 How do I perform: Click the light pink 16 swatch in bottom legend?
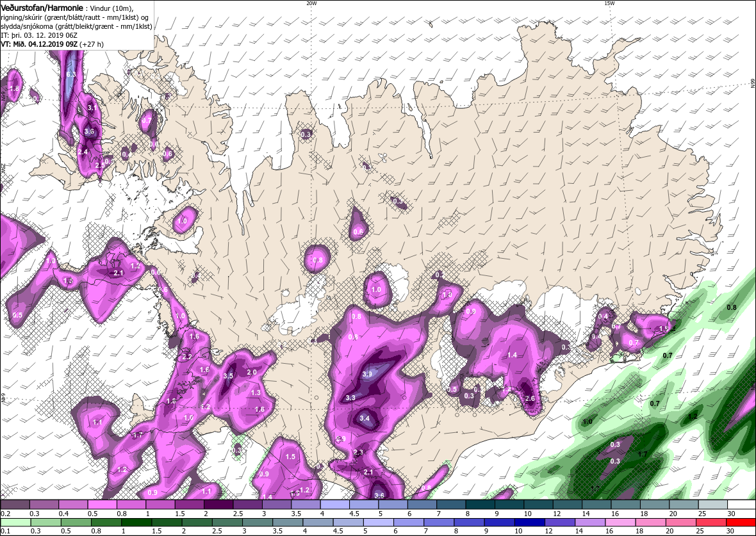[x=620, y=523]
